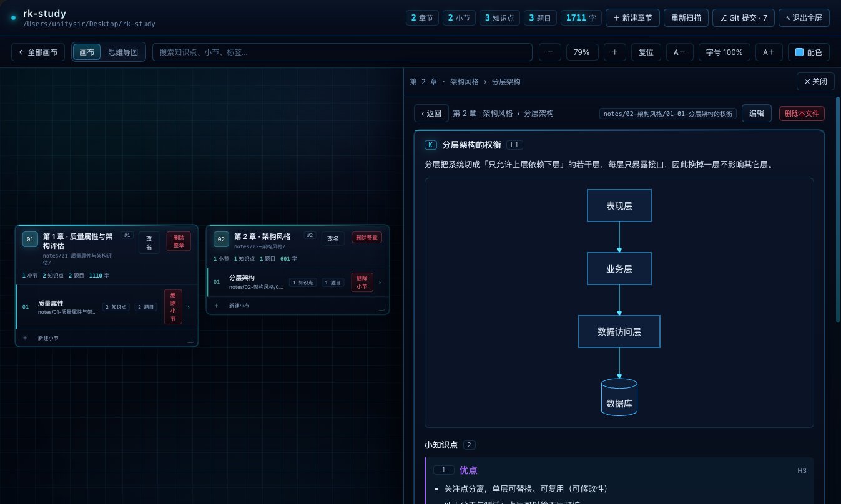Click 退出全屏 to exit fullscreen

coord(804,17)
